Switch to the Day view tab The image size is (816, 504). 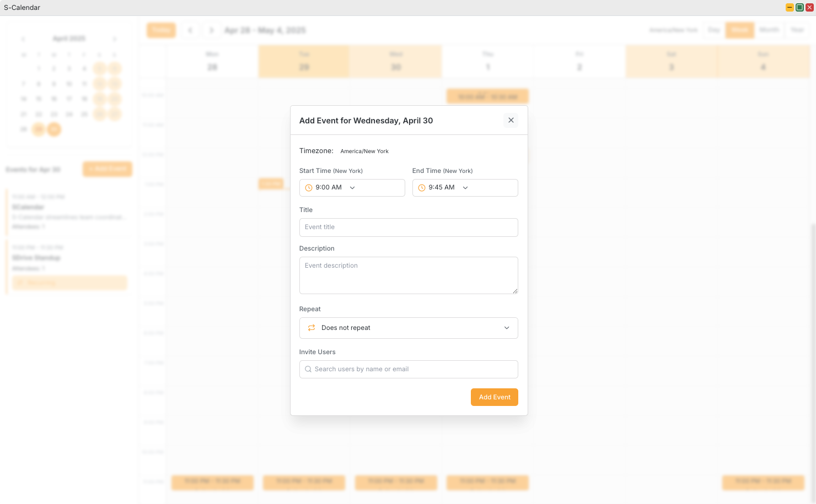(714, 30)
